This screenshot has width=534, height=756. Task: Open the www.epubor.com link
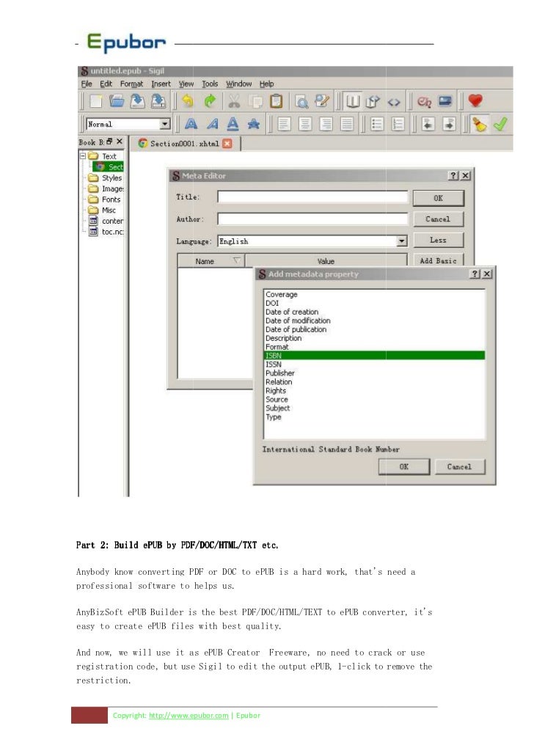pyautogui.click(x=189, y=716)
